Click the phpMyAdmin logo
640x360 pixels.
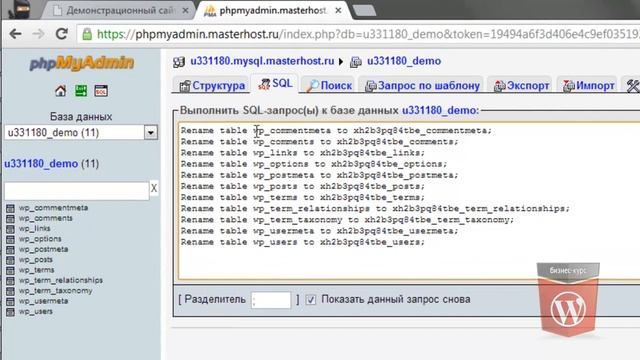pos(82,63)
